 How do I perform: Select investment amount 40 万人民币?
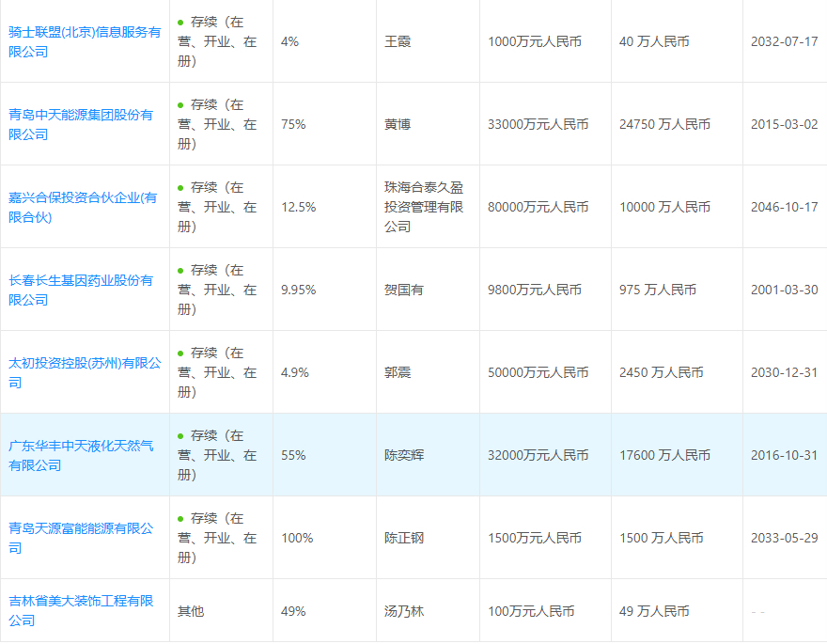point(654,41)
